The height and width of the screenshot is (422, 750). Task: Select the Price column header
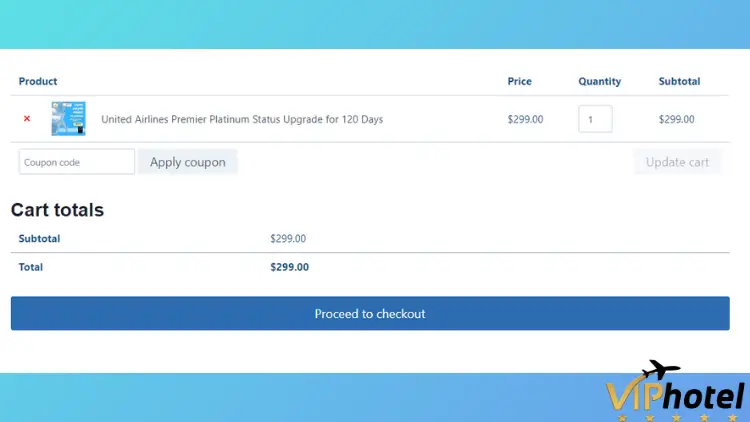pos(519,81)
